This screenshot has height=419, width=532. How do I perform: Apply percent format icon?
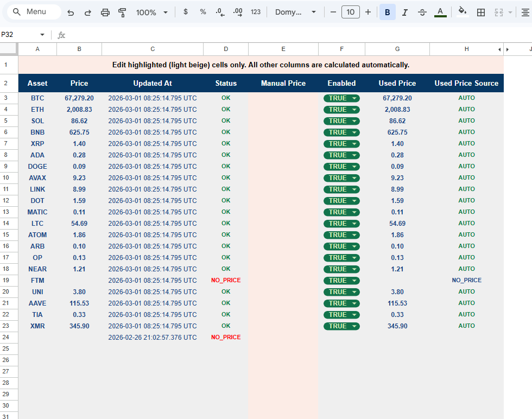(x=203, y=11)
